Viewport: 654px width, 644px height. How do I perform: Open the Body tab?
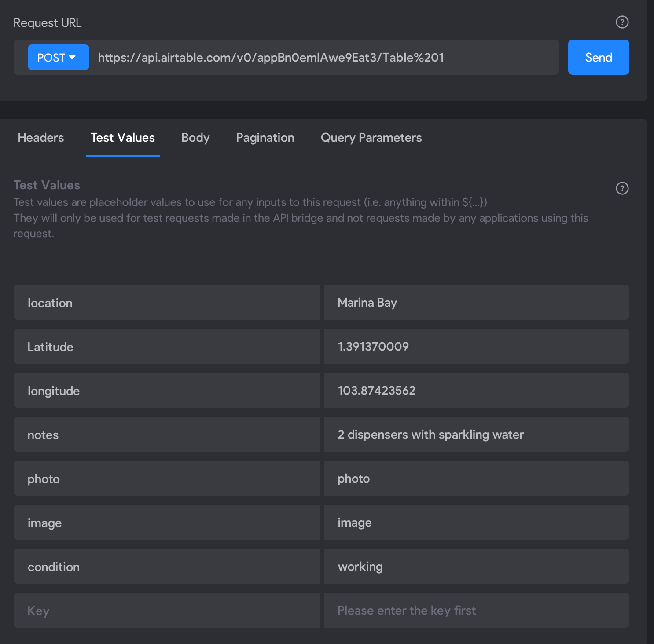pyautogui.click(x=195, y=138)
